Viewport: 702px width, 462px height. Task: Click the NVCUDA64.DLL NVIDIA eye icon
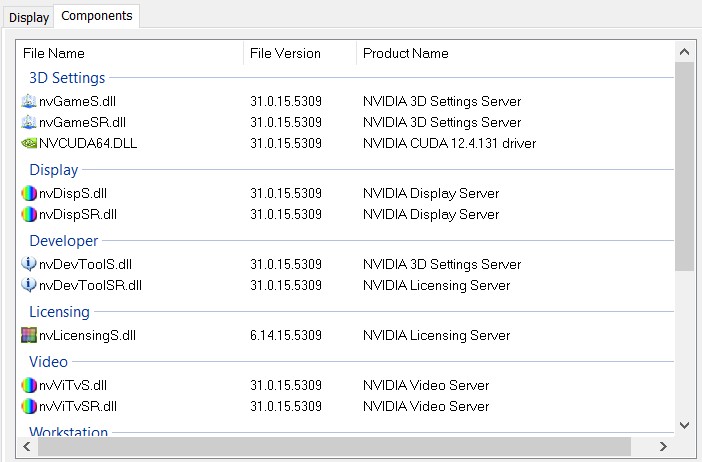(29, 143)
